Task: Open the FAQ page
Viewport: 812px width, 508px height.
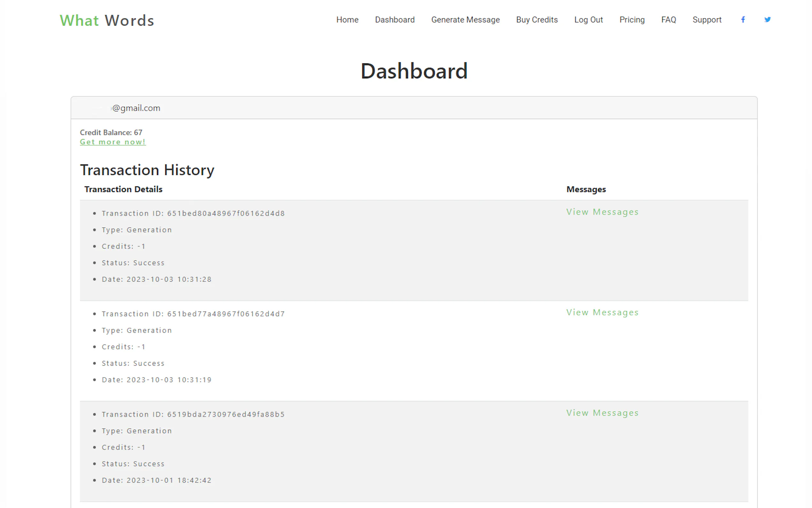Action: pos(668,20)
